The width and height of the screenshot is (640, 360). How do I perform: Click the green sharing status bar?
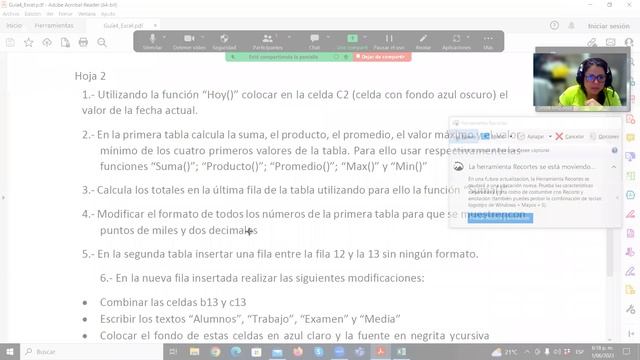[x=289, y=57]
